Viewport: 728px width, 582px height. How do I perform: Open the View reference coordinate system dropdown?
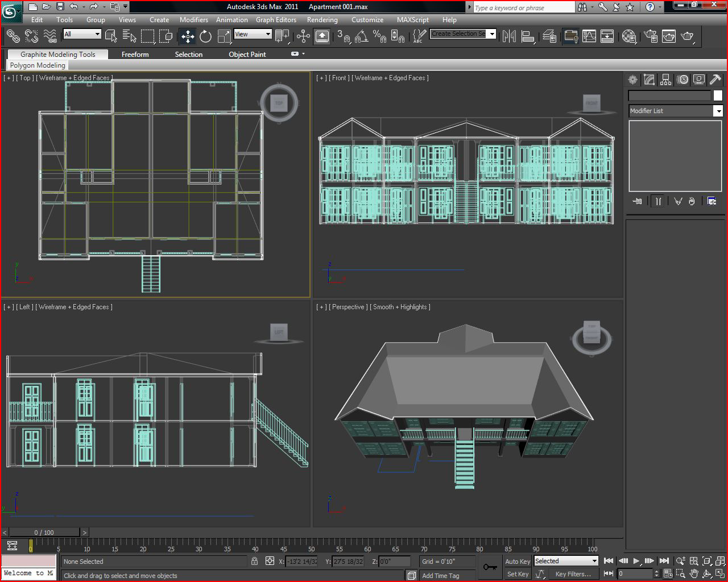pyautogui.click(x=253, y=34)
